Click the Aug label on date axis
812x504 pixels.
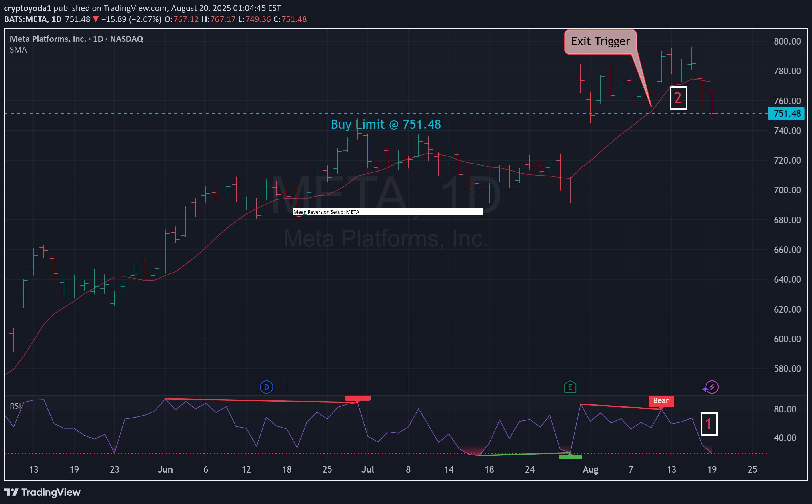tap(590, 469)
